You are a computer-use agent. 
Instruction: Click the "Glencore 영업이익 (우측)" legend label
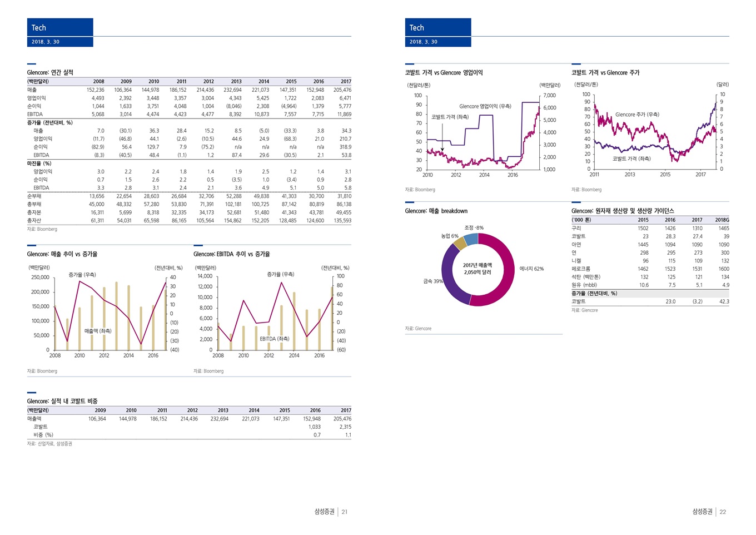point(485,106)
